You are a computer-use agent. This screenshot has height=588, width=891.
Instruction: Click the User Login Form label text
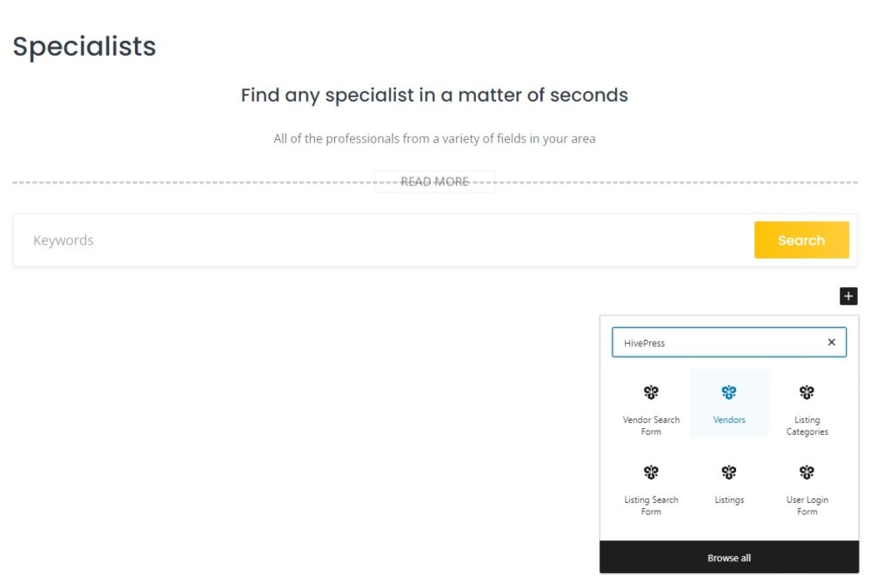(x=807, y=505)
